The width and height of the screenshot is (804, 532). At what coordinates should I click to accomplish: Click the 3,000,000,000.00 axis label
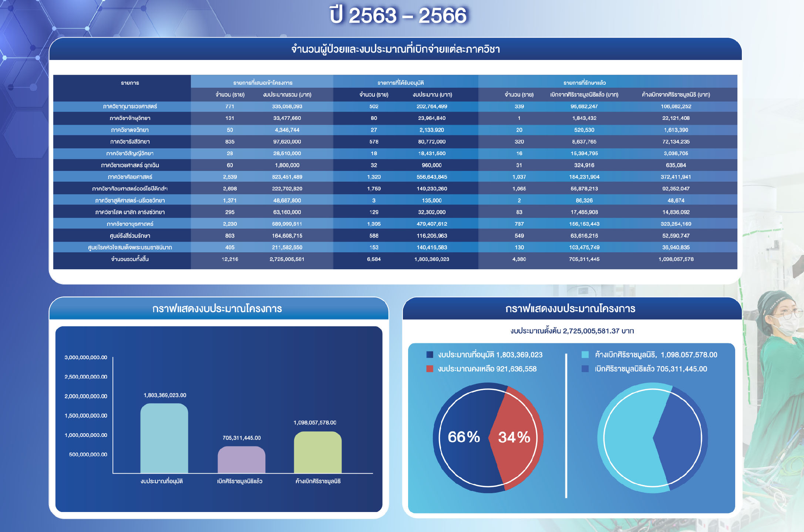[86, 357]
